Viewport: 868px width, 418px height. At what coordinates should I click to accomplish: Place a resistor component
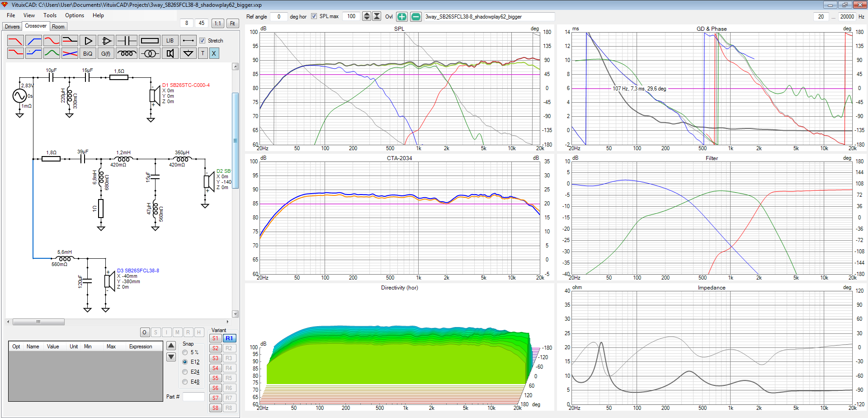click(x=150, y=41)
